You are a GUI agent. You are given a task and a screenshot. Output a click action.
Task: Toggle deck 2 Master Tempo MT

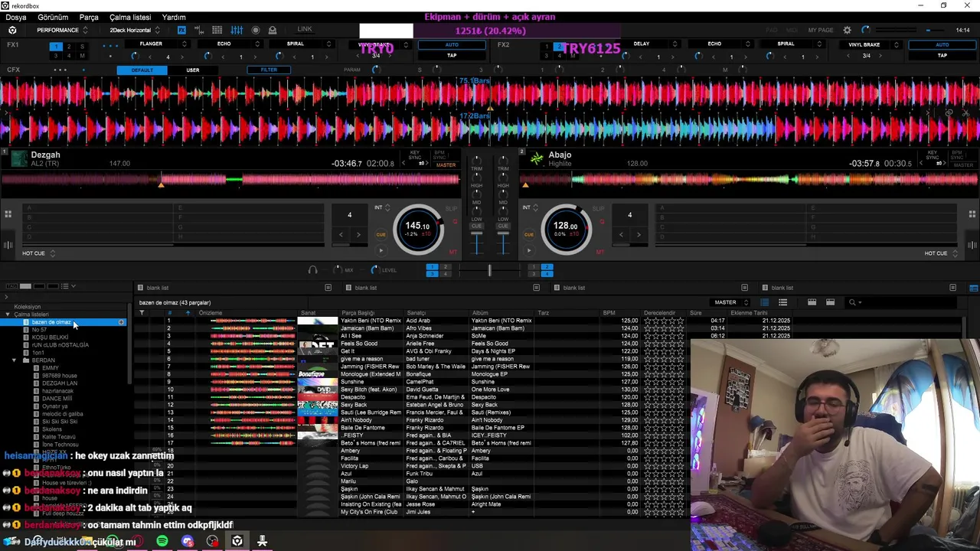600,251
